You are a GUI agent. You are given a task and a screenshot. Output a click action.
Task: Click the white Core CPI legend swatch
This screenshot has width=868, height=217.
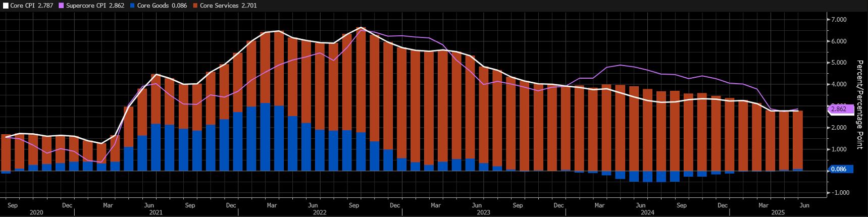click(x=6, y=6)
